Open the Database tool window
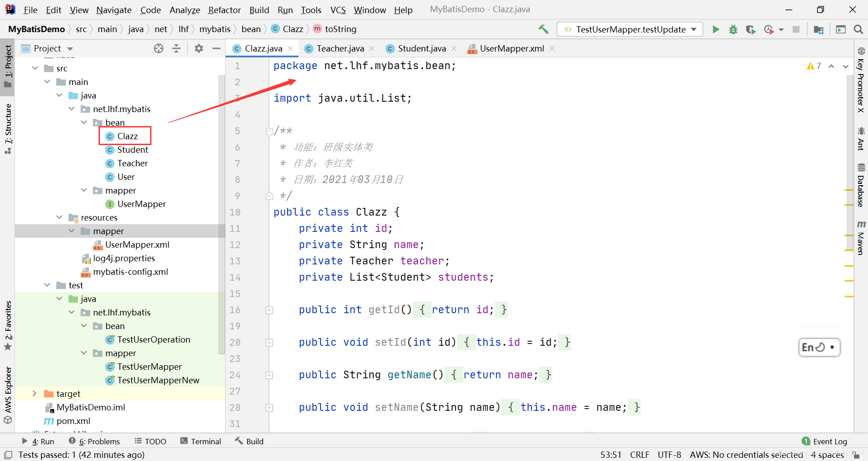 pos(861,185)
